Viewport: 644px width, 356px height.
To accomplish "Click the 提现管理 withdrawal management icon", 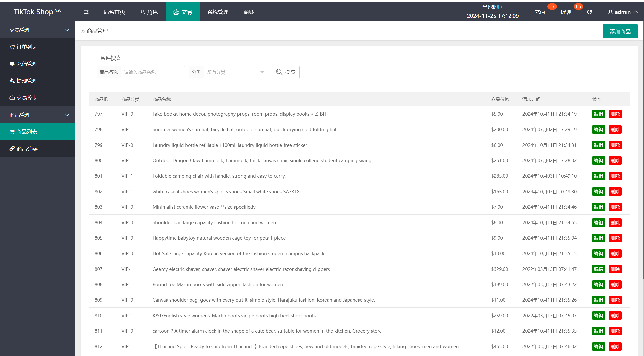I will [x=12, y=80].
